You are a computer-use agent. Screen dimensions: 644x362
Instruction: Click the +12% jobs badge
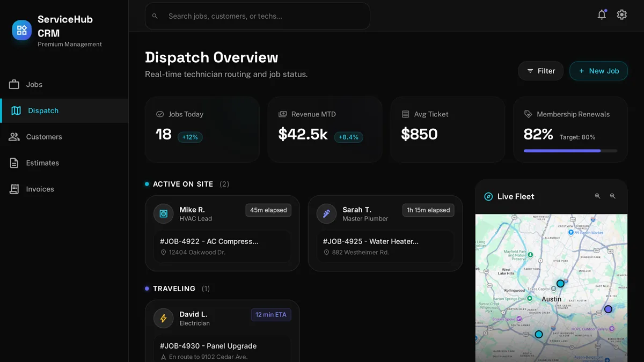pyautogui.click(x=190, y=137)
